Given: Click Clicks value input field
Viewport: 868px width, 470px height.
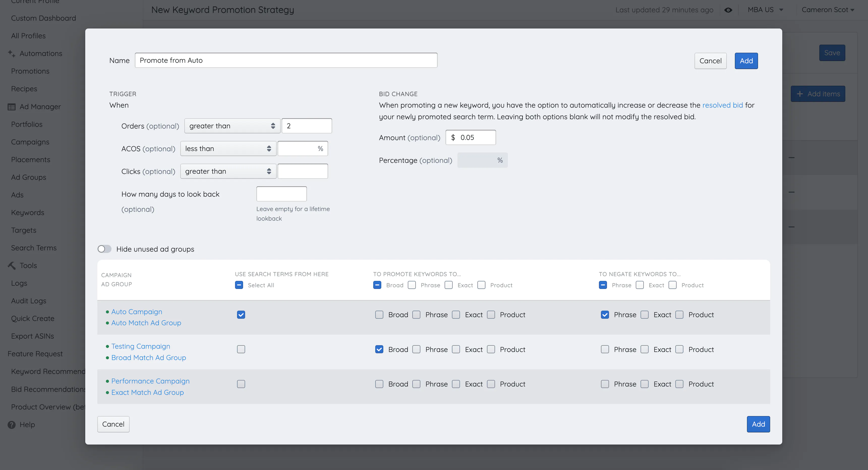Looking at the screenshot, I should coord(303,171).
